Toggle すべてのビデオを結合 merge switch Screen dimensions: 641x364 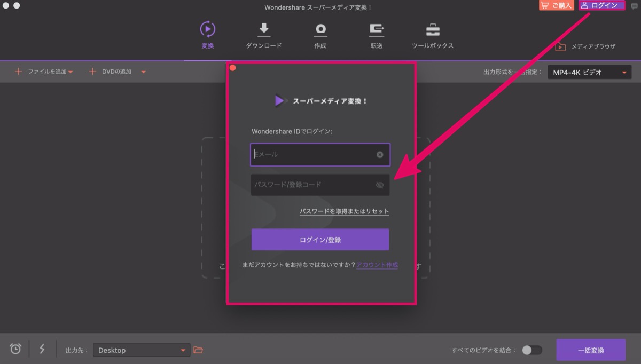(x=532, y=350)
